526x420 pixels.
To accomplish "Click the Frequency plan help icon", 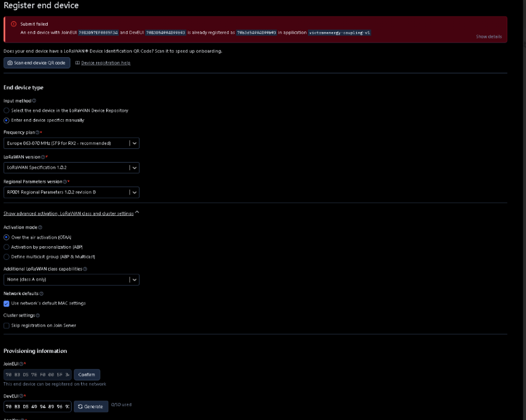I will [x=38, y=132].
